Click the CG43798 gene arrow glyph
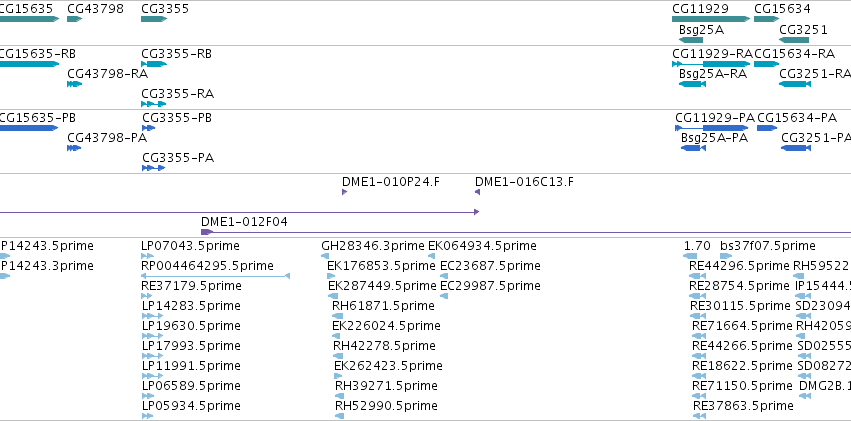The height and width of the screenshot is (421, 851). click(x=74, y=19)
